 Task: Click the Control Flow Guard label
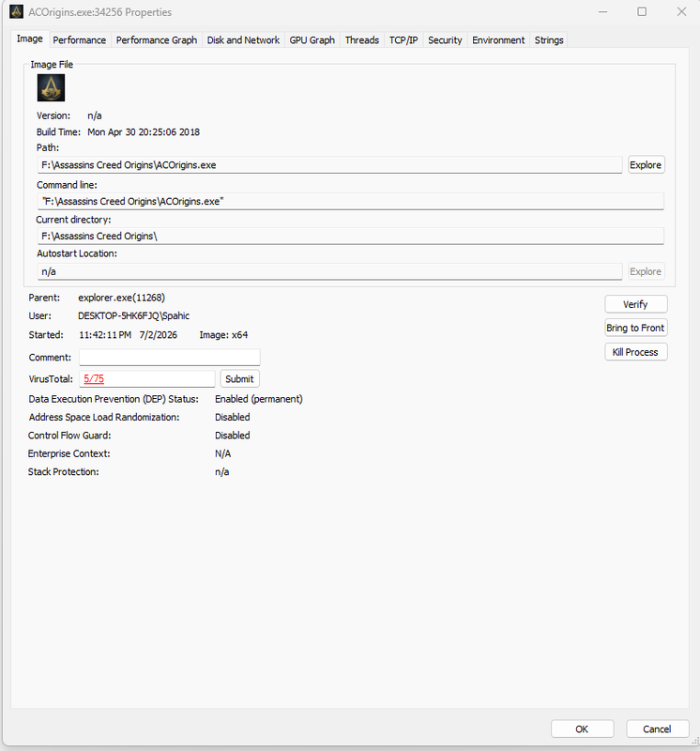tap(69, 436)
